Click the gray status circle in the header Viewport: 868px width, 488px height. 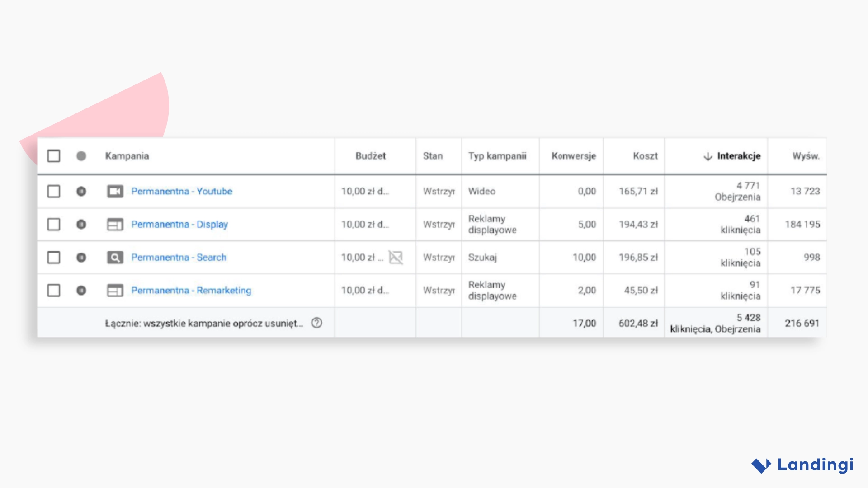click(x=81, y=156)
